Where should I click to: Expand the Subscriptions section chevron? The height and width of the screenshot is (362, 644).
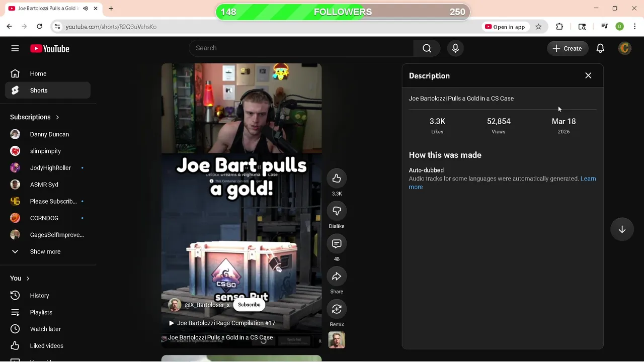pyautogui.click(x=57, y=117)
